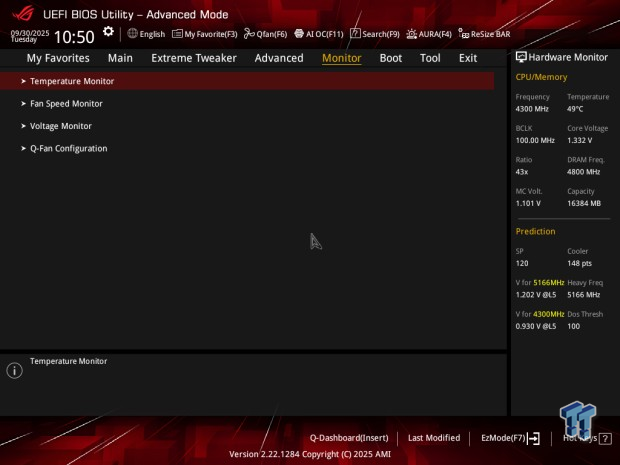
Task: Click Last Modified button
Action: 434,438
